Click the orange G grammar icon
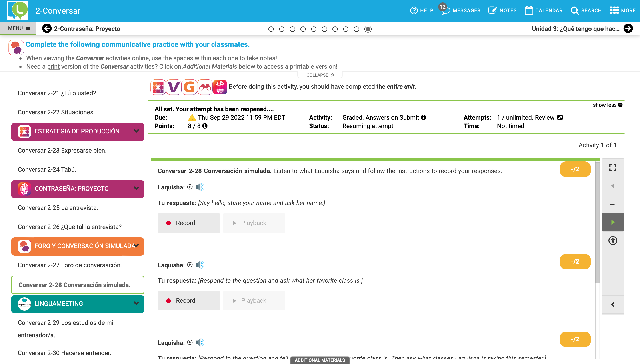The image size is (640, 364). click(x=189, y=87)
